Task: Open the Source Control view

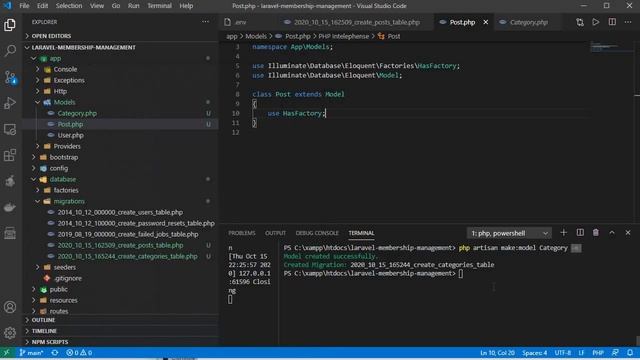Action: [10, 77]
